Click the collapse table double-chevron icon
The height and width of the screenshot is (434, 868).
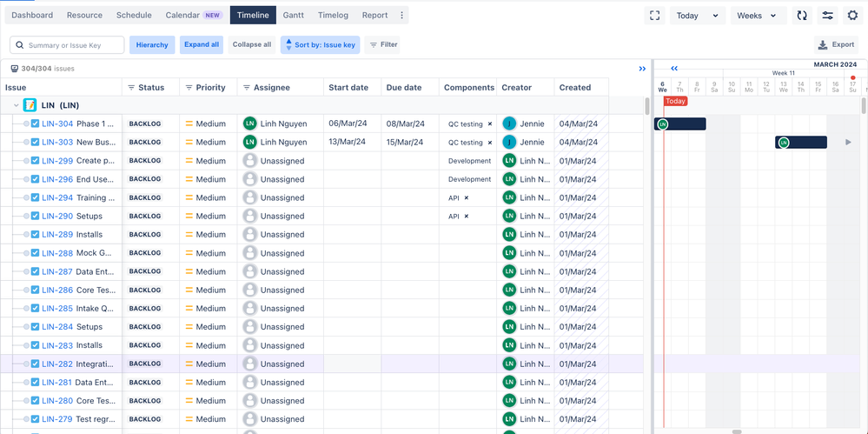(642, 69)
